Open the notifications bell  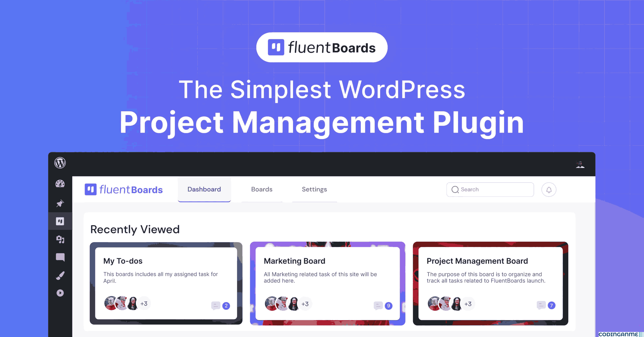549,190
